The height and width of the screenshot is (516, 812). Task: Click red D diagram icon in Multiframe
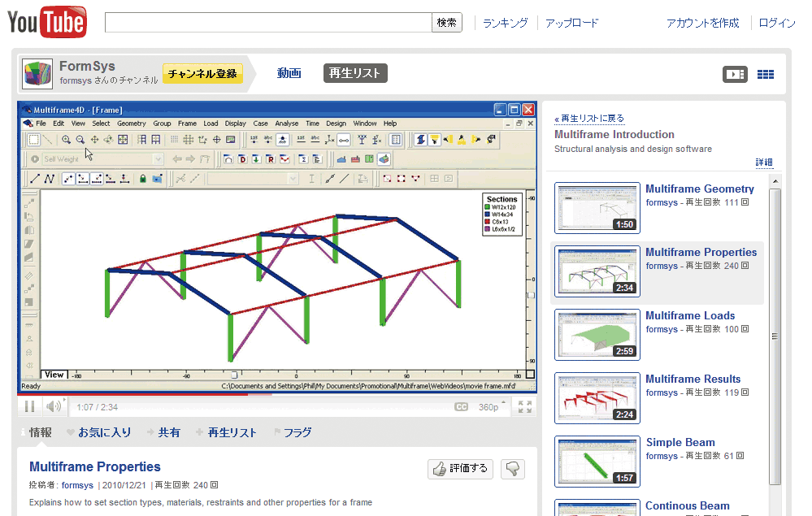tap(242, 159)
